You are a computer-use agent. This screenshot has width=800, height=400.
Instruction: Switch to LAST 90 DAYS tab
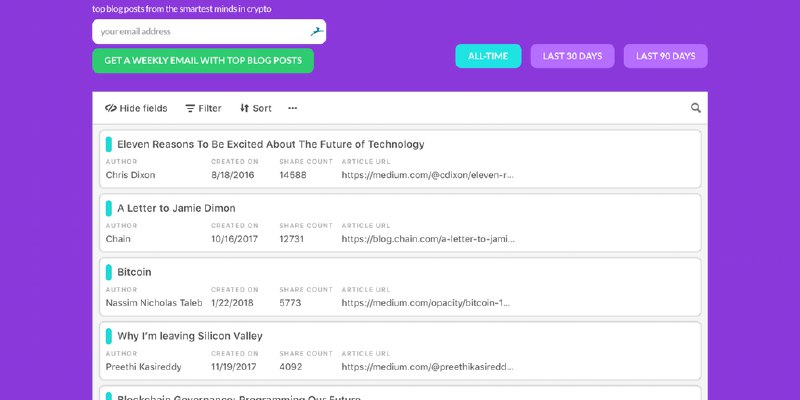pos(665,56)
